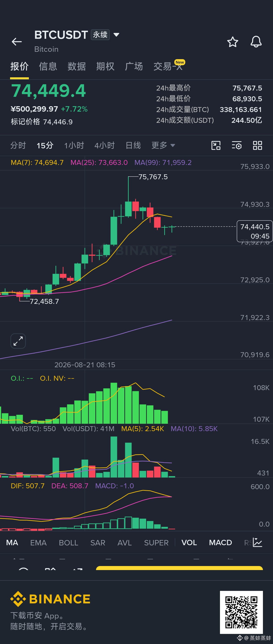
Task: Switch to the 信息 tab
Action: 48,67
